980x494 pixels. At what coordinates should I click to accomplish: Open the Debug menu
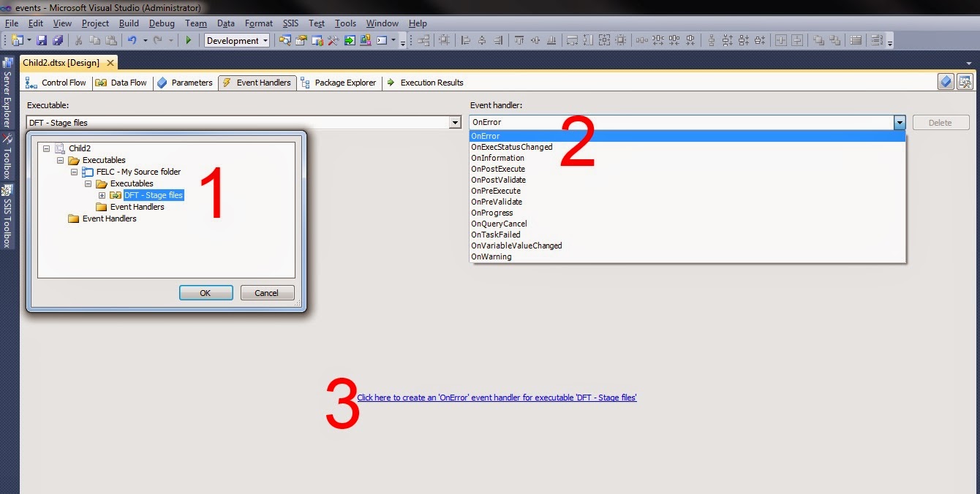[x=162, y=23]
